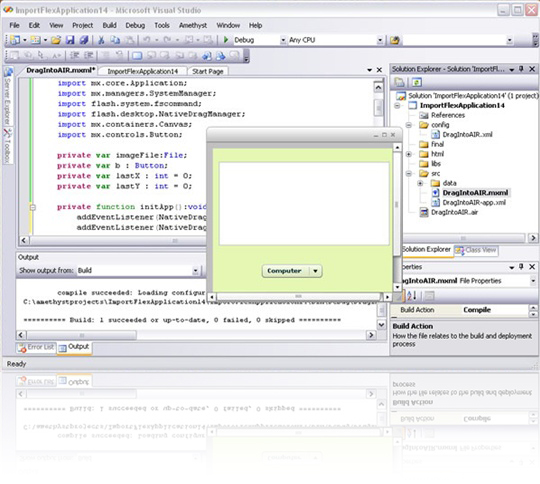The height and width of the screenshot is (484, 540).
Task: Click the Undo arrow icon
Action: 147,40
